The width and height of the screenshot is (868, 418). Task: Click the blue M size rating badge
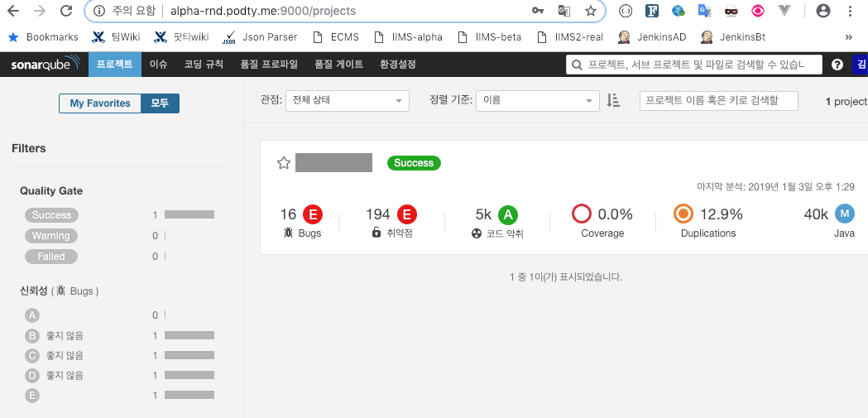click(x=844, y=214)
